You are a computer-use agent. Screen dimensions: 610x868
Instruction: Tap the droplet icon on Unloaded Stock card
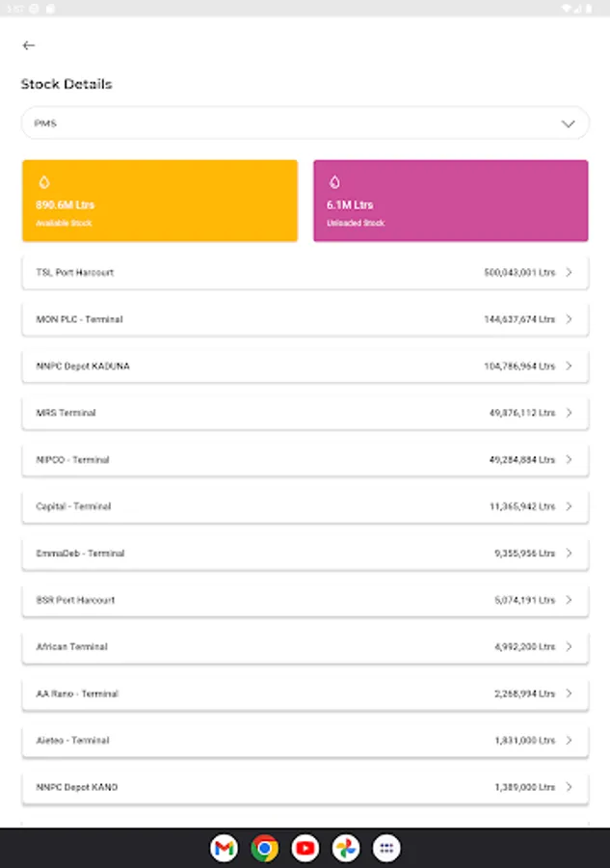pos(334,182)
